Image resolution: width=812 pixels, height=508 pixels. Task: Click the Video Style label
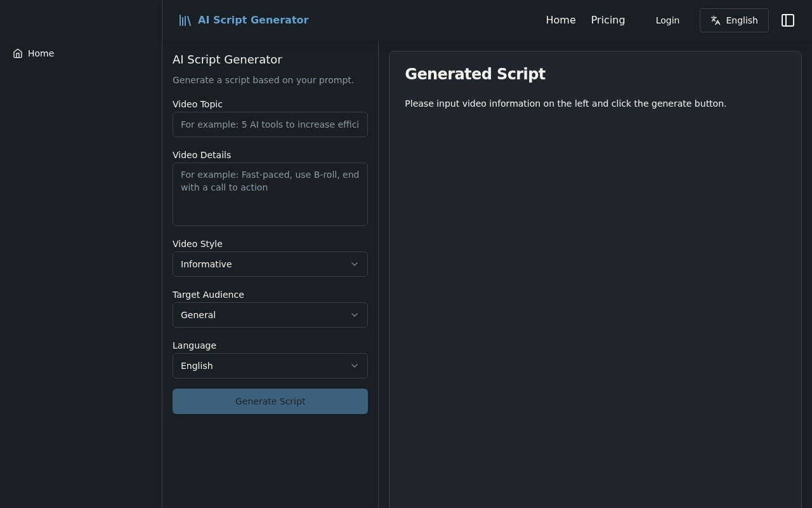[197, 244]
